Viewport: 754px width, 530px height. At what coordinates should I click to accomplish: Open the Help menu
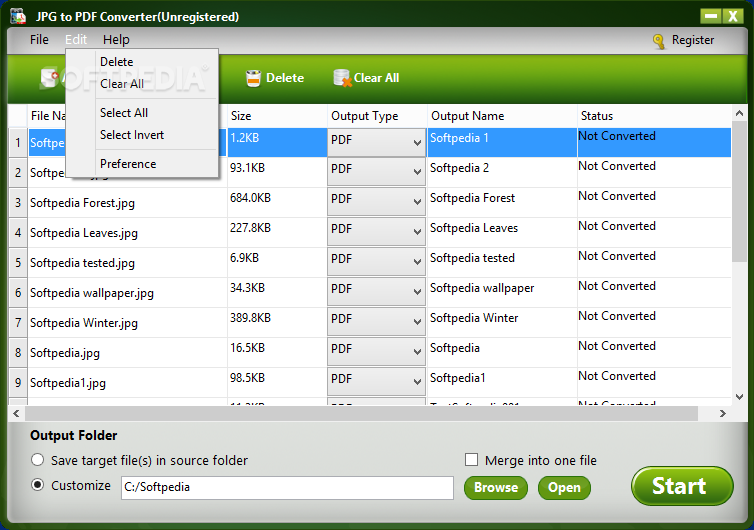116,39
